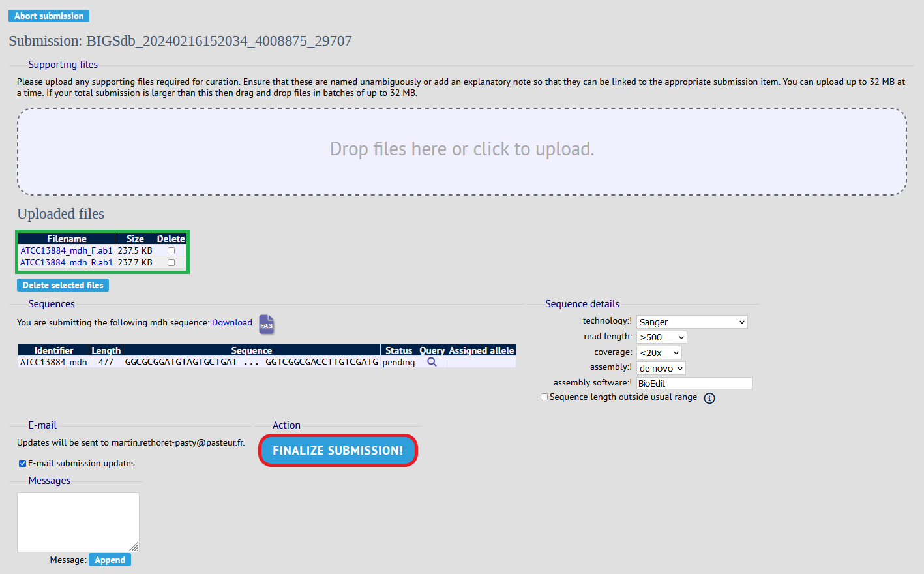The height and width of the screenshot is (574, 924).
Task: Expand the read length dropdown
Action: (x=661, y=337)
